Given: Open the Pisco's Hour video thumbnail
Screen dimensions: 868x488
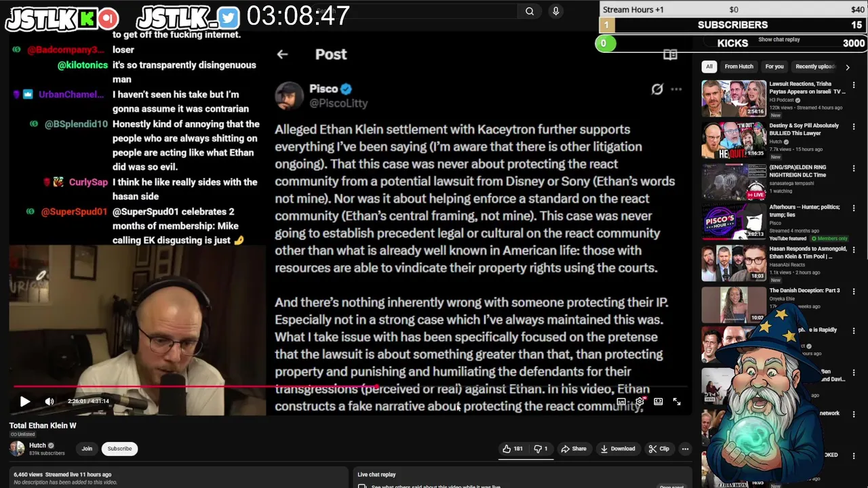Looking at the screenshot, I should point(734,222).
